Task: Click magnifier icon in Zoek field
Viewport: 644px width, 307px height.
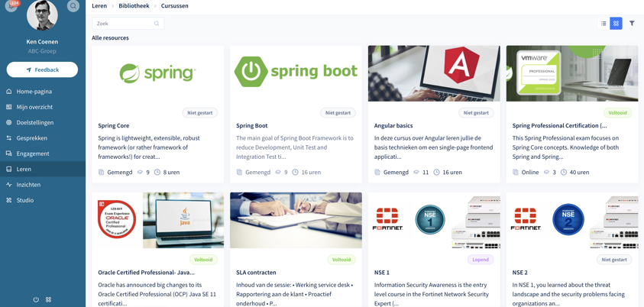Action: click(157, 24)
